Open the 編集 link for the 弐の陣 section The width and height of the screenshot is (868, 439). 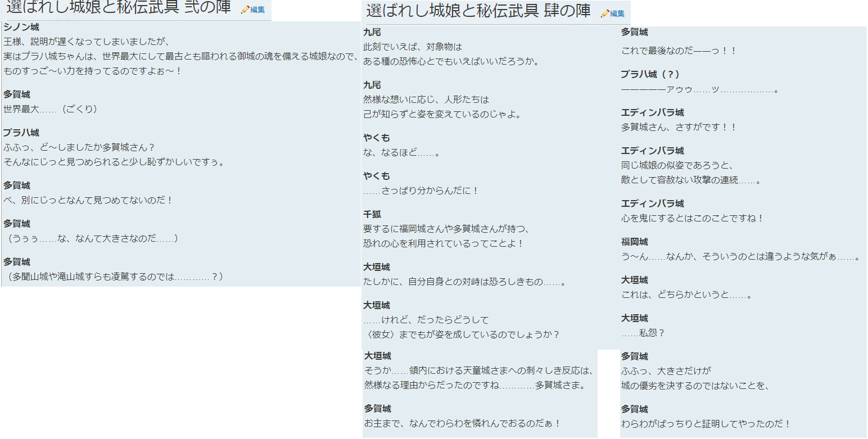(x=257, y=10)
